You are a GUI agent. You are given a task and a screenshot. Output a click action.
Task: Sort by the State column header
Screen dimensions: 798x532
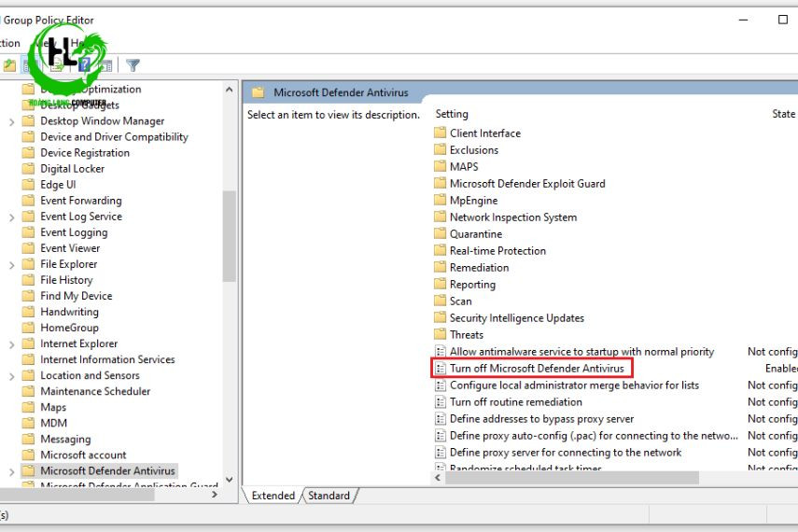tap(783, 114)
